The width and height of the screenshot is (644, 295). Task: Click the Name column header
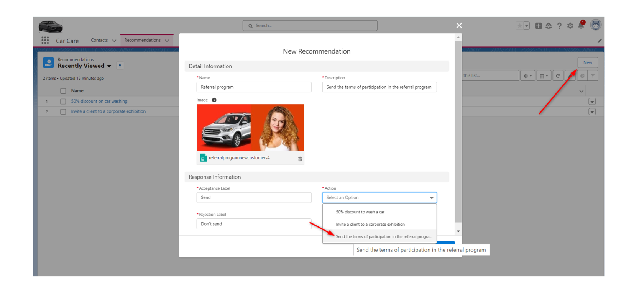pyautogui.click(x=77, y=91)
